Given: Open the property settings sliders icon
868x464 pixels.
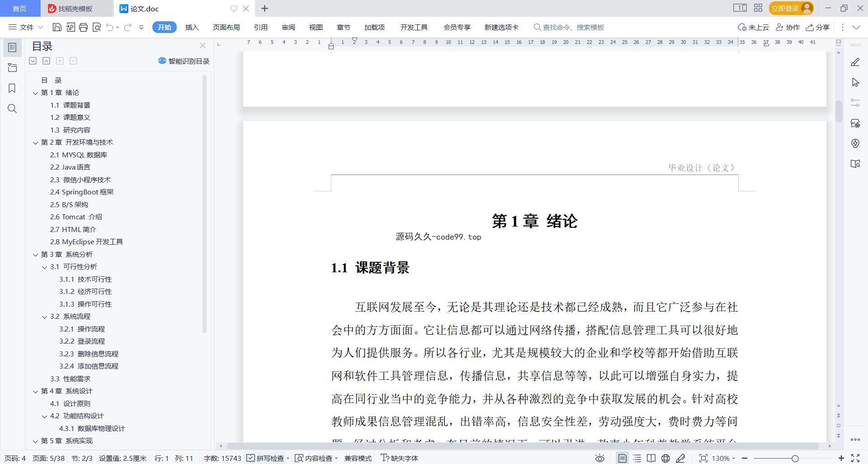Looking at the screenshot, I should [855, 103].
